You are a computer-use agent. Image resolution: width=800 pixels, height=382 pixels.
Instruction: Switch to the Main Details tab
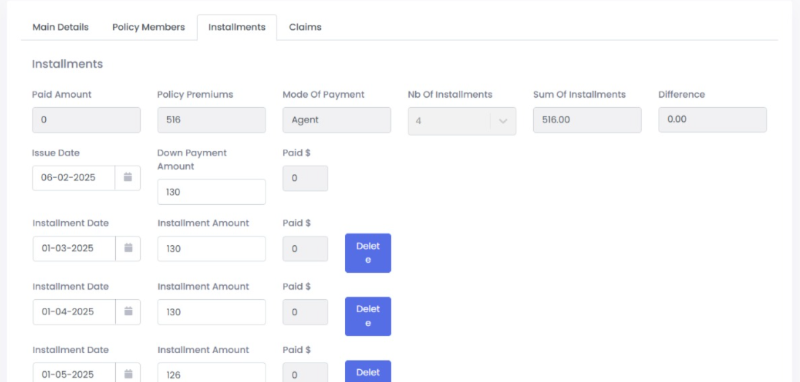coord(60,27)
